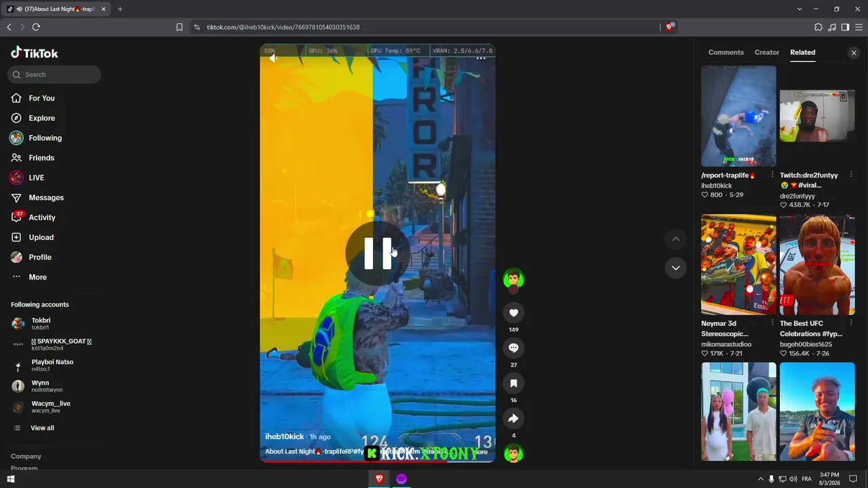Open SPAYKKK_GOAT following account
The width and height of the screenshot is (868, 488).
pyautogui.click(x=52, y=344)
